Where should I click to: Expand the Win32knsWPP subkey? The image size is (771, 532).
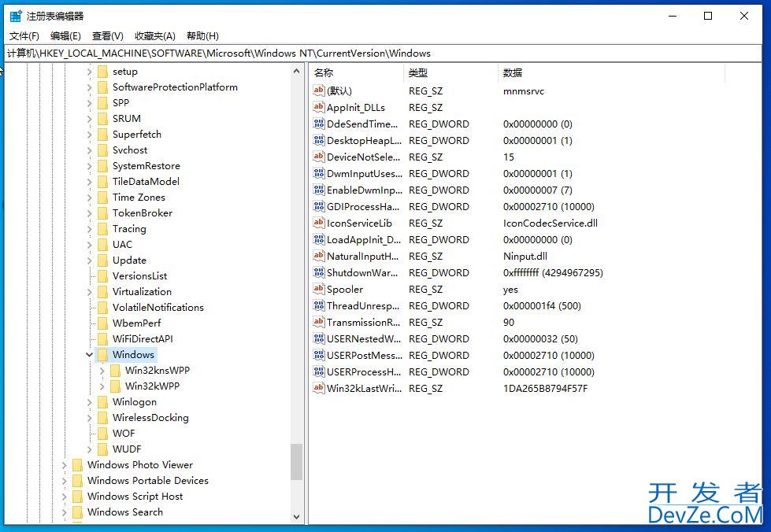point(102,371)
